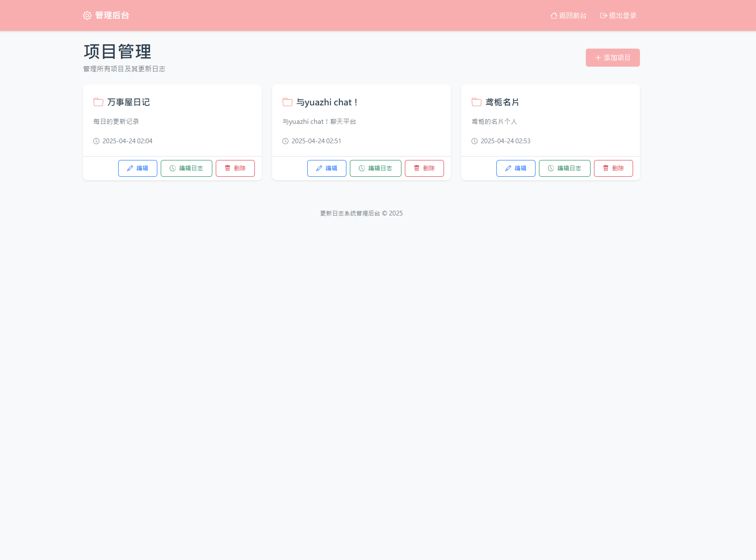This screenshot has width=756, height=560.
Task: Delete the 鸢栀名片 project
Action: [613, 168]
